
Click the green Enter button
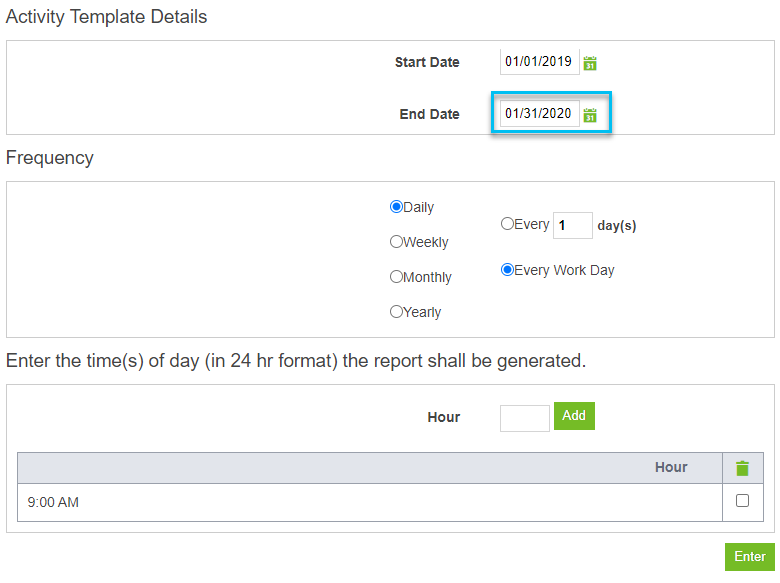[x=750, y=557]
